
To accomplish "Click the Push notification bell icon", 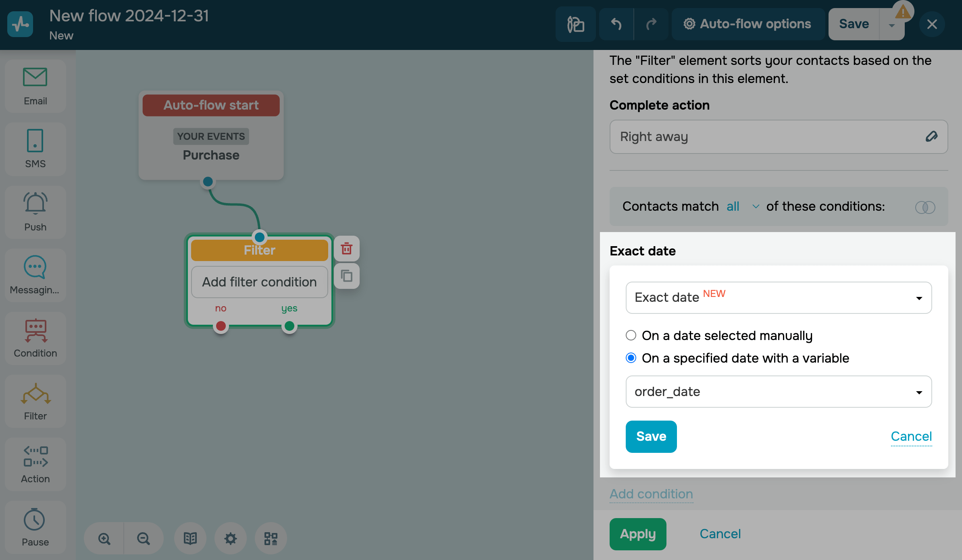I will (x=35, y=203).
